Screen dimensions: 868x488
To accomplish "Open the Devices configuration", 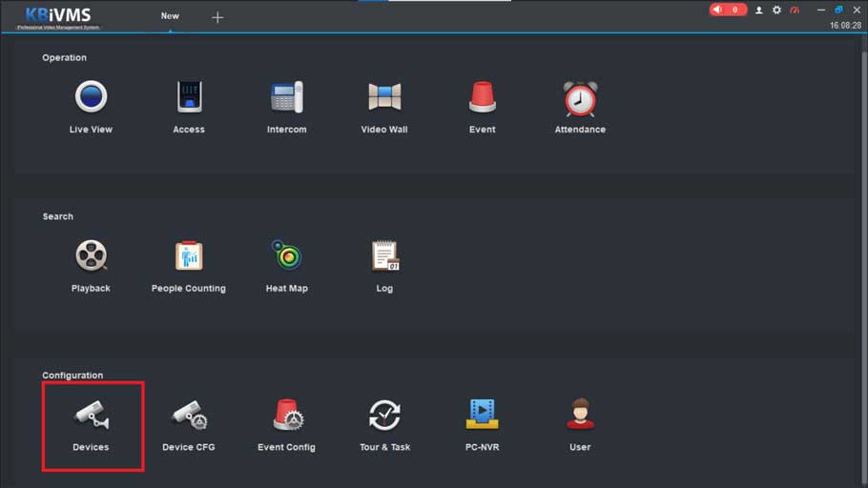I will tap(92, 417).
